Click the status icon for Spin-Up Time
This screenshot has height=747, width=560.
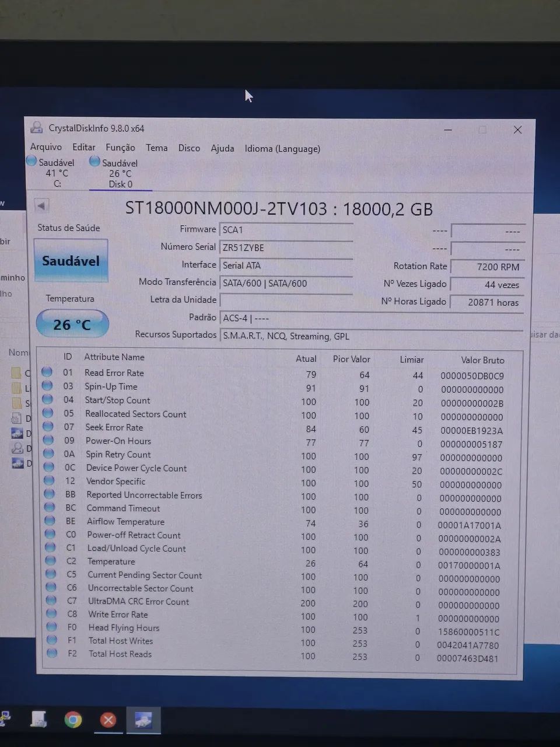[47, 386]
